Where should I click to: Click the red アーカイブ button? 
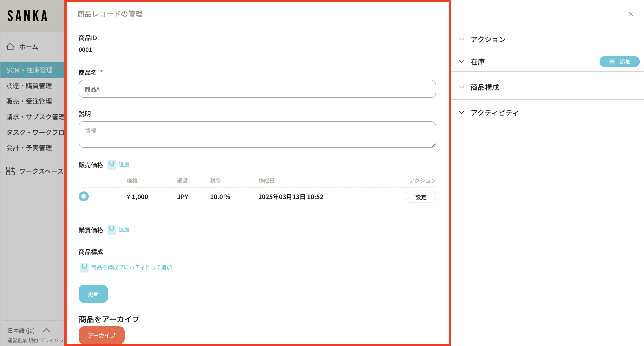point(101,335)
